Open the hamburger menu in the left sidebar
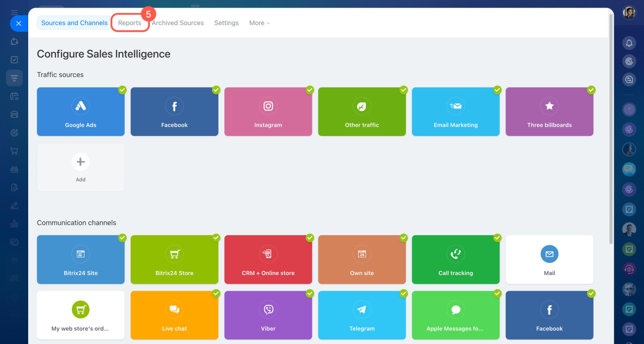 click(14, 13)
